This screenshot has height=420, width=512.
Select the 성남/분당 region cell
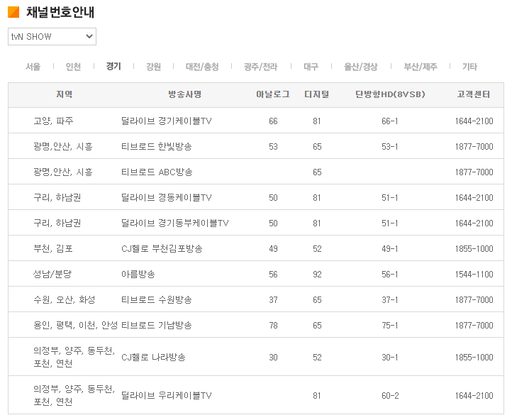click(x=52, y=275)
